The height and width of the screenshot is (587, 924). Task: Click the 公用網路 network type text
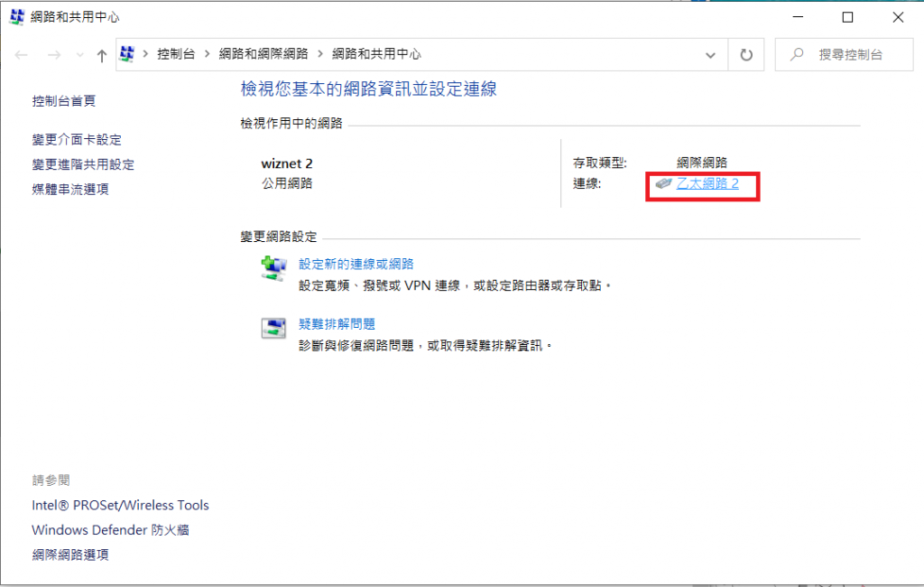pos(287,183)
